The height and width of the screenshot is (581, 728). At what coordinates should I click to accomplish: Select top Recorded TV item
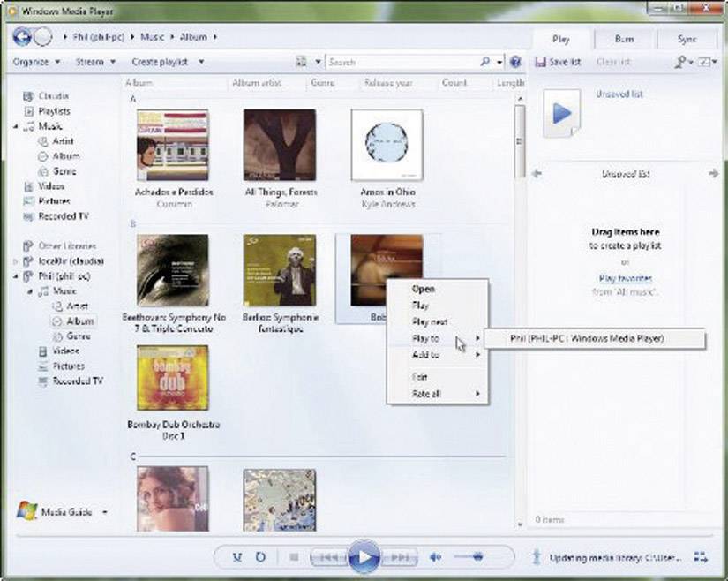pyautogui.click(x=64, y=216)
